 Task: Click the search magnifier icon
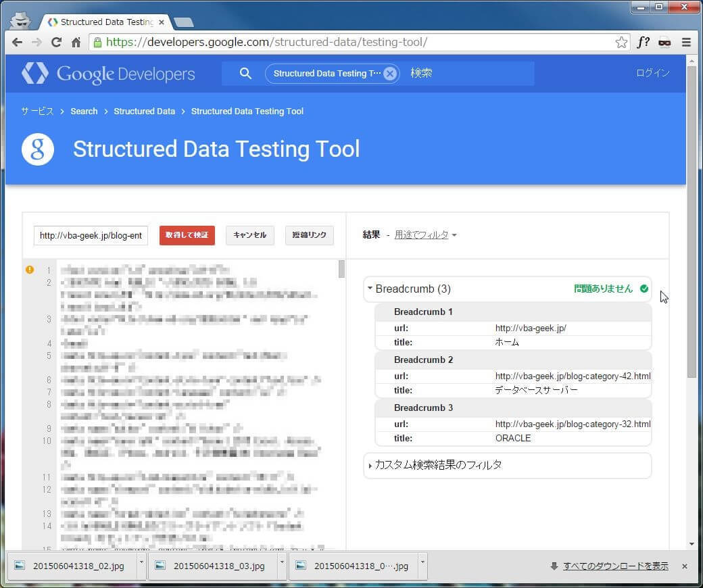[245, 74]
